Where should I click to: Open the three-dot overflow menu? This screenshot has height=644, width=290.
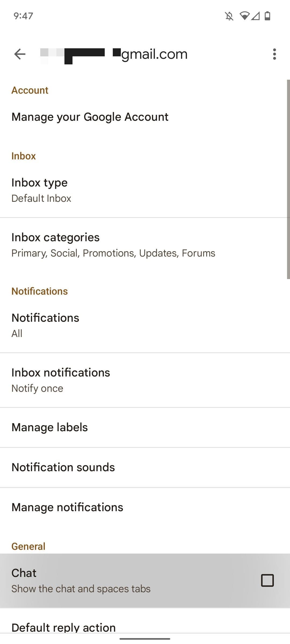pyautogui.click(x=274, y=54)
